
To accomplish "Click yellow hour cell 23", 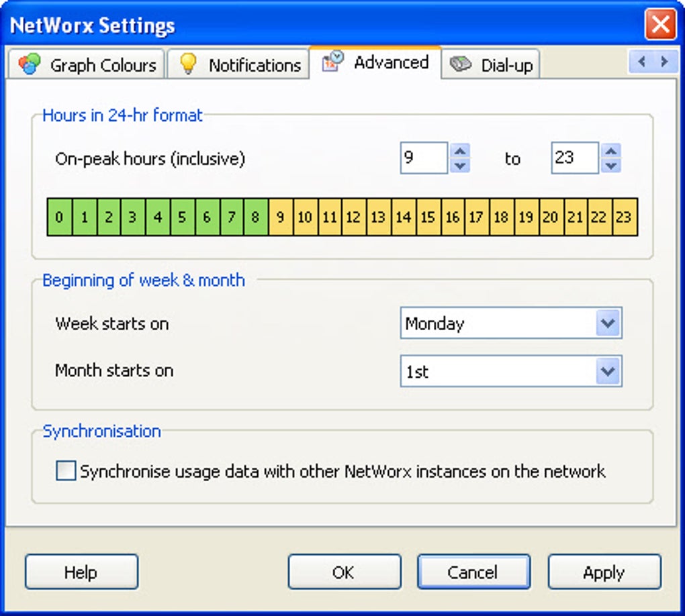I will [x=625, y=217].
